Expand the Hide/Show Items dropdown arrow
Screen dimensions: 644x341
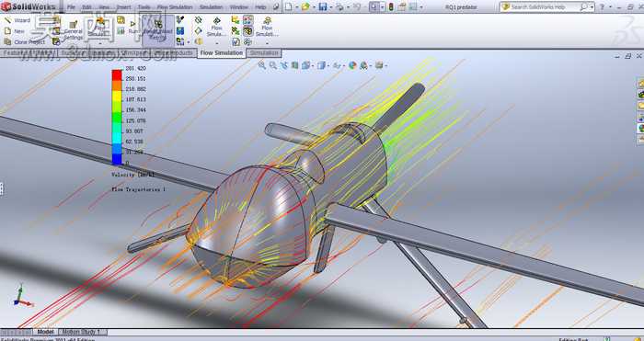point(343,65)
